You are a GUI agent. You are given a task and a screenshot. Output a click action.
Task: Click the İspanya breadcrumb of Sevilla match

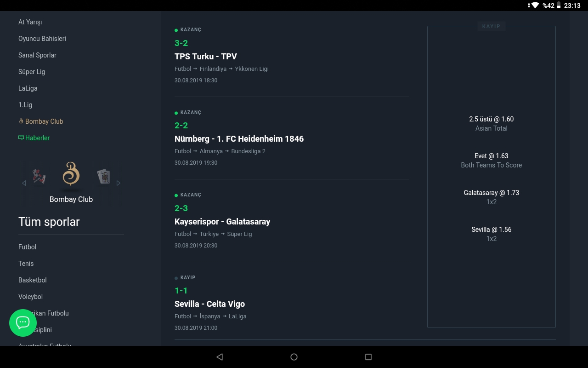(210, 316)
